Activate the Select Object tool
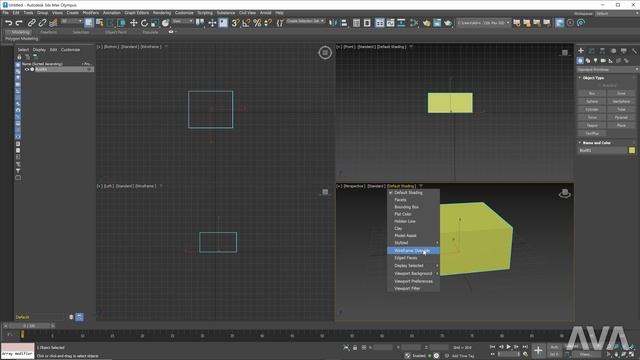The image size is (640, 360). click(x=89, y=23)
